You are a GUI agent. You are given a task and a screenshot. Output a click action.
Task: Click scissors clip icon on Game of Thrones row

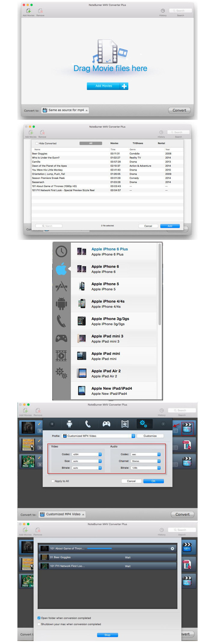(x=39, y=431)
